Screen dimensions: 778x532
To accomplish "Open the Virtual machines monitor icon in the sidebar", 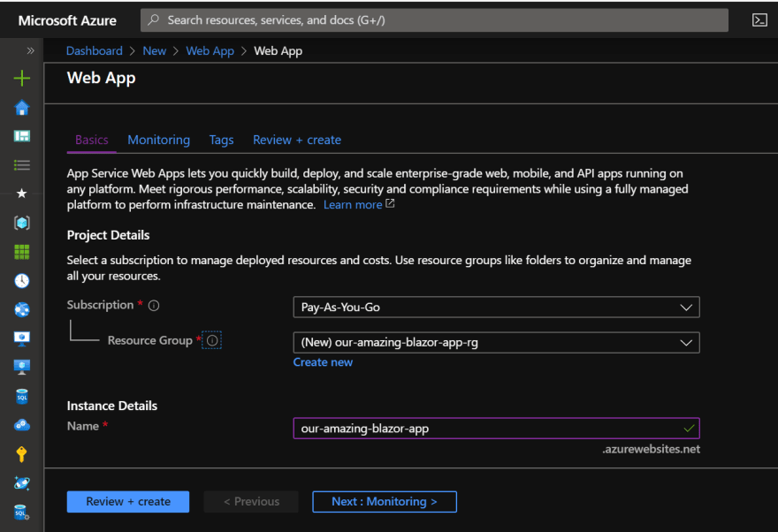I will point(22,338).
